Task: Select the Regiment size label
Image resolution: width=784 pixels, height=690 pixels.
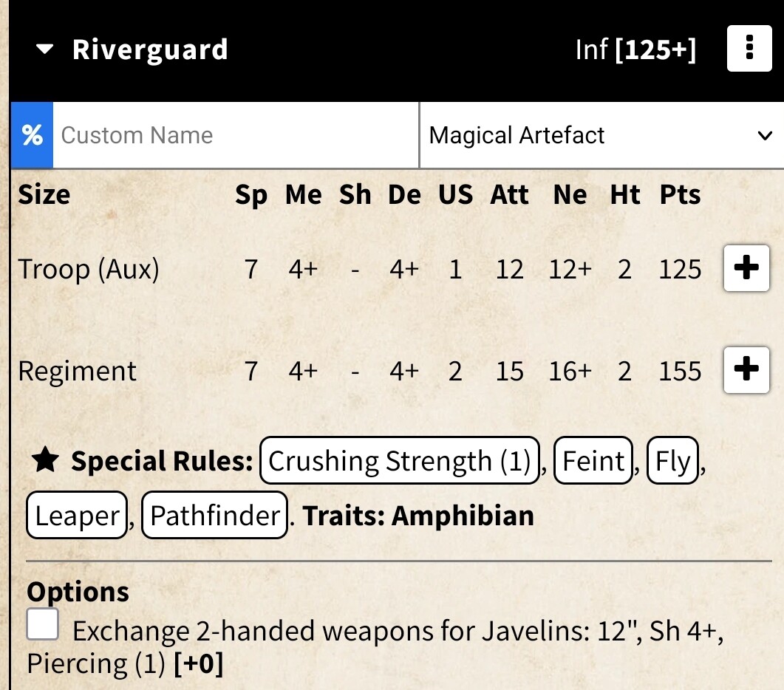Action: (78, 370)
